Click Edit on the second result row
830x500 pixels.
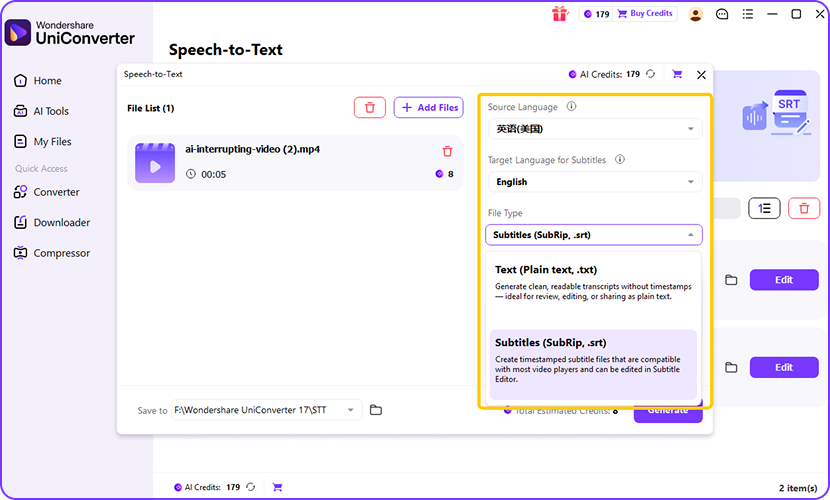click(784, 367)
